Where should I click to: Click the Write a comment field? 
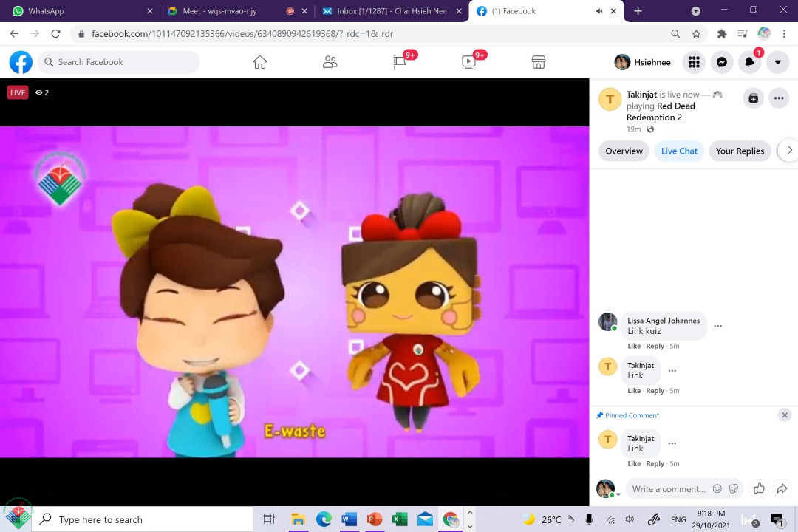[x=669, y=489]
